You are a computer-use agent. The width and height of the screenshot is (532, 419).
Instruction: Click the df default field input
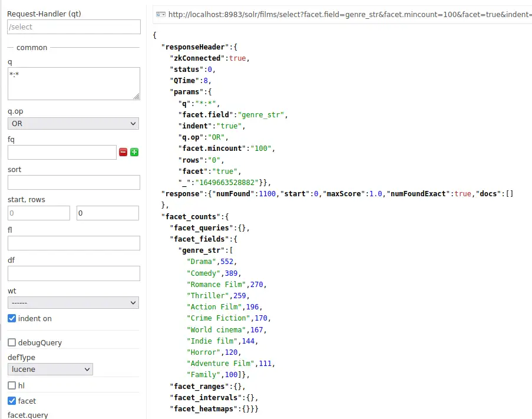(x=74, y=273)
